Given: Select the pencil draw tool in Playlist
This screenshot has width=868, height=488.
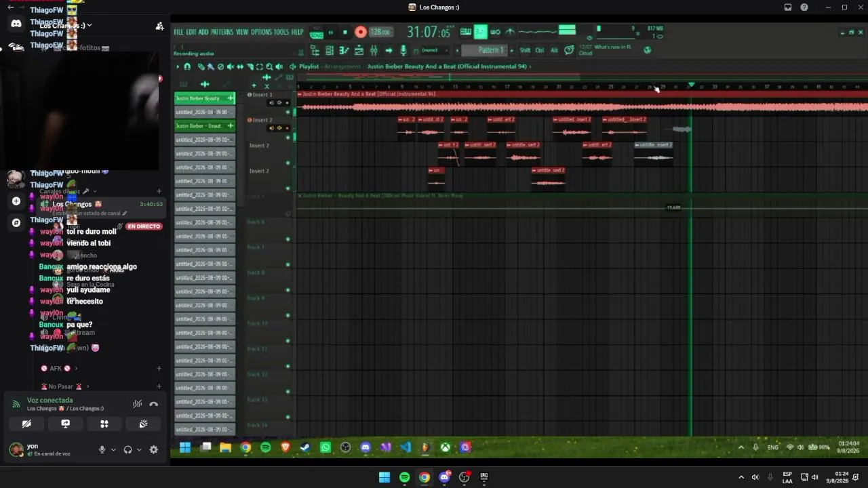Looking at the screenshot, I should point(201,66).
